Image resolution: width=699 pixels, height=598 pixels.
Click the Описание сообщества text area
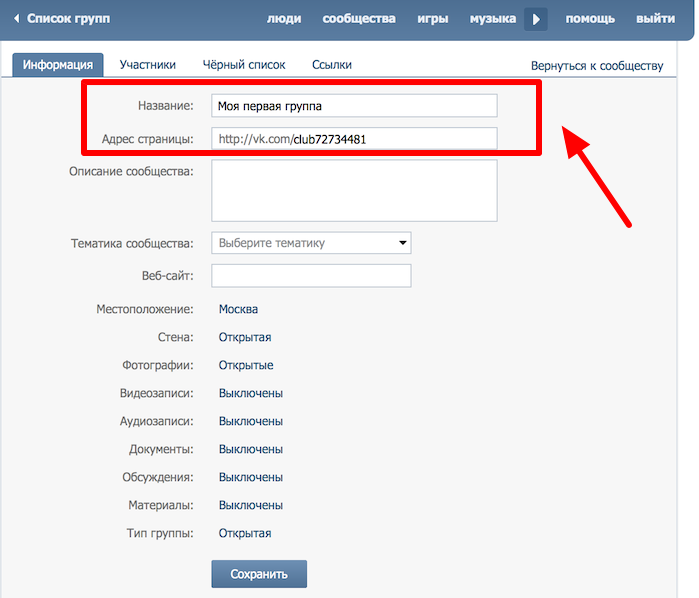pyautogui.click(x=354, y=191)
